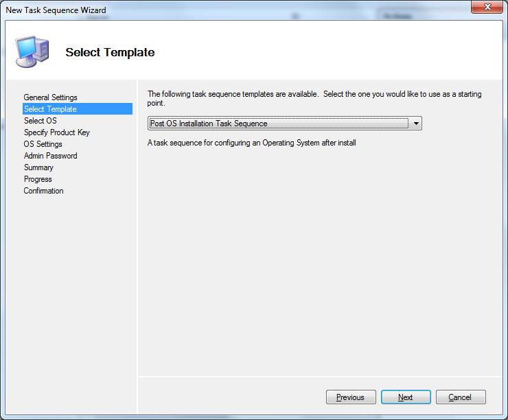Click the template description text below dropdown
The height and width of the screenshot is (420, 508).
coord(252,143)
